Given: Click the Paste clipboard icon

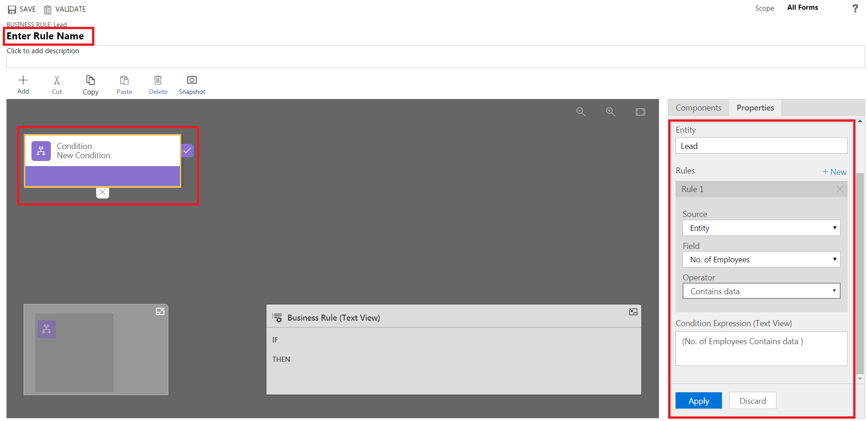Looking at the screenshot, I should coord(124,80).
